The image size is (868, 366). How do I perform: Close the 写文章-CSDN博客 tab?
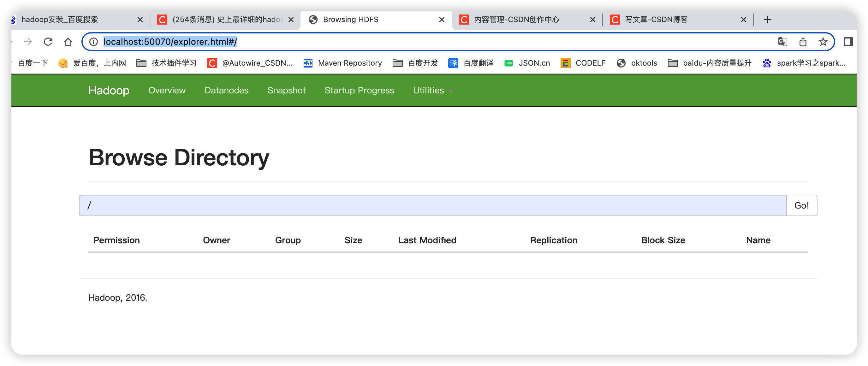(x=743, y=20)
